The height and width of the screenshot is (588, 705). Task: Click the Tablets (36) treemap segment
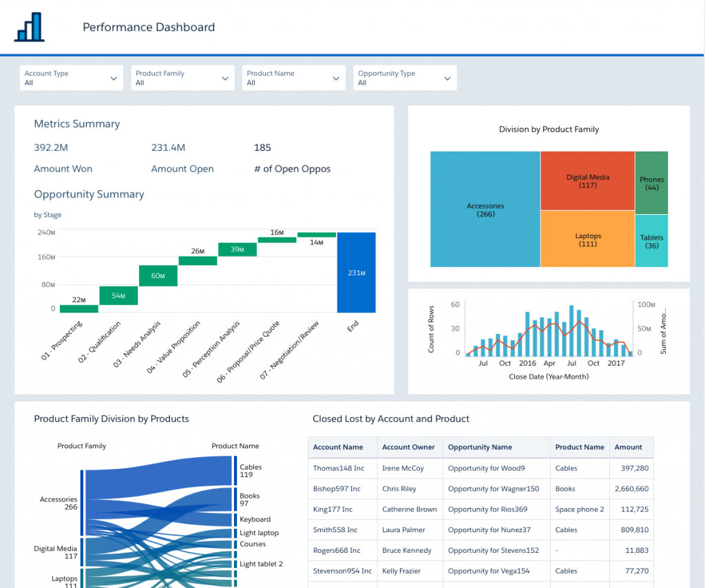(651, 240)
